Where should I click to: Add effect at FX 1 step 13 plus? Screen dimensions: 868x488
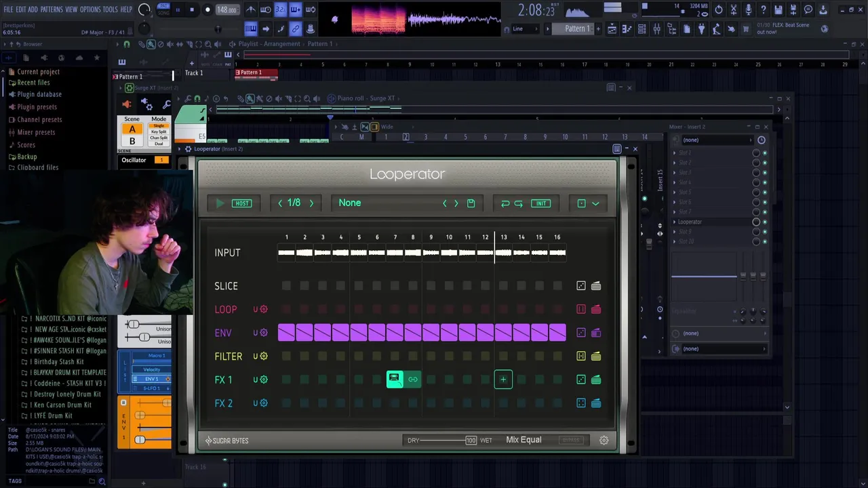pyautogui.click(x=503, y=380)
